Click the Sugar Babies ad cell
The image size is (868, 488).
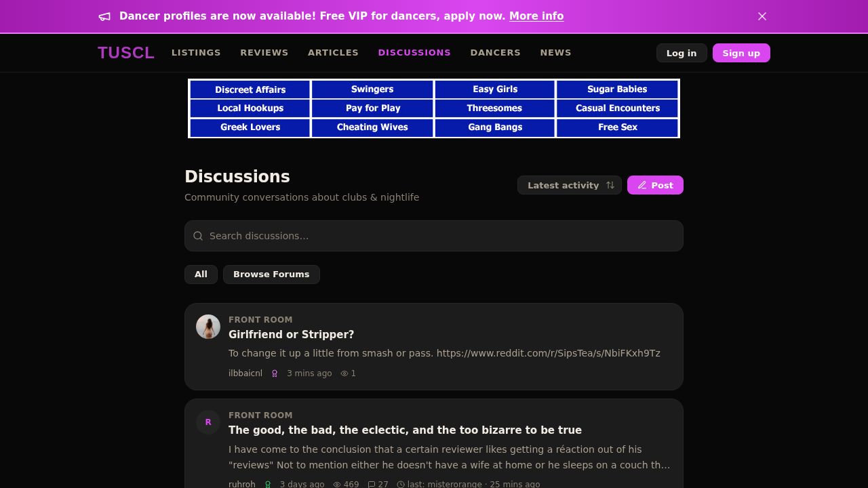(x=617, y=89)
